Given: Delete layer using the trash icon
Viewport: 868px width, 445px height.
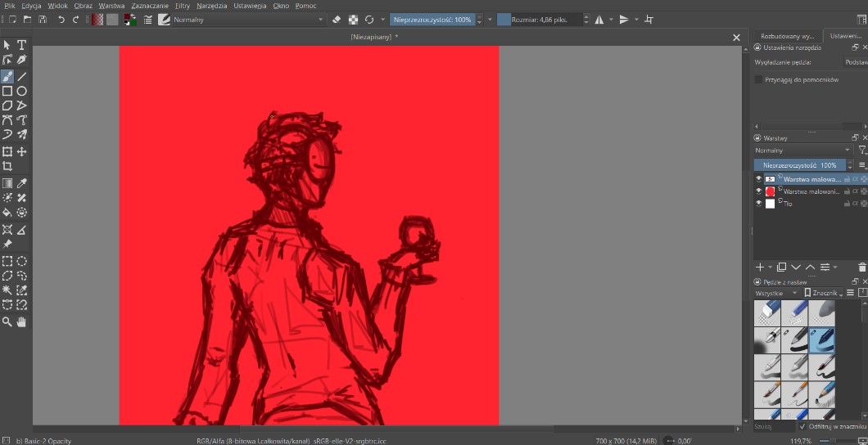Looking at the screenshot, I should 861,267.
